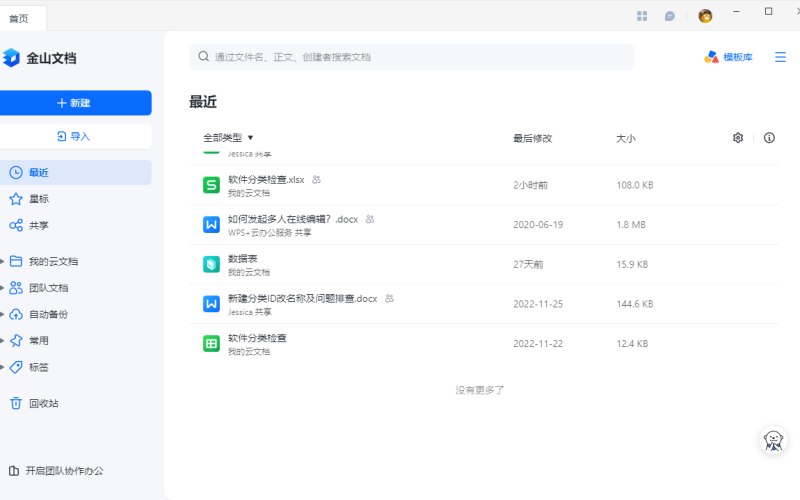This screenshot has width=800, height=500.
Task: Open 常用 in sidebar
Action: point(39,341)
